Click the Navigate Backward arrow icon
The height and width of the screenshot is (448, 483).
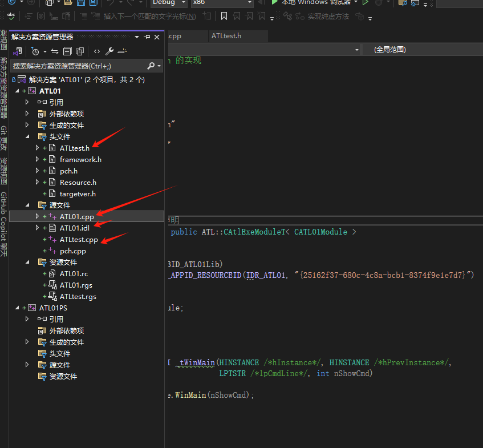point(12,2)
